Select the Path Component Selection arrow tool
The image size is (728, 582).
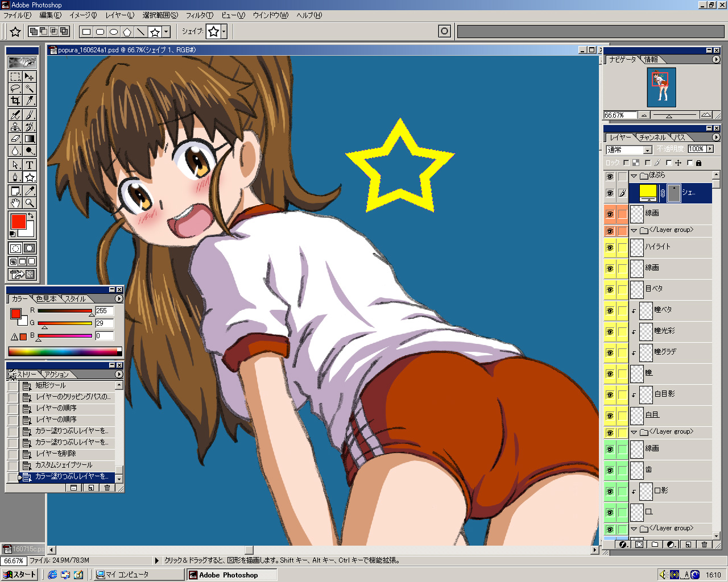15,165
